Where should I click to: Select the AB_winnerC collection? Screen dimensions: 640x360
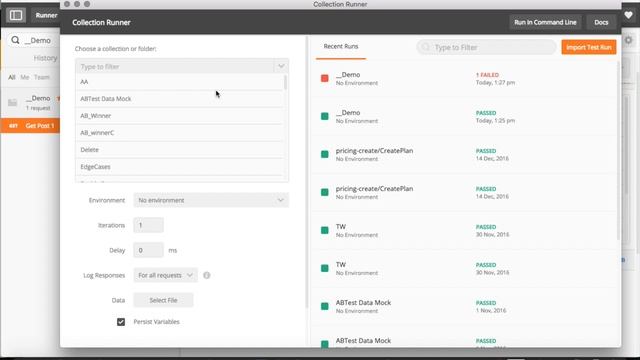tap(180, 133)
